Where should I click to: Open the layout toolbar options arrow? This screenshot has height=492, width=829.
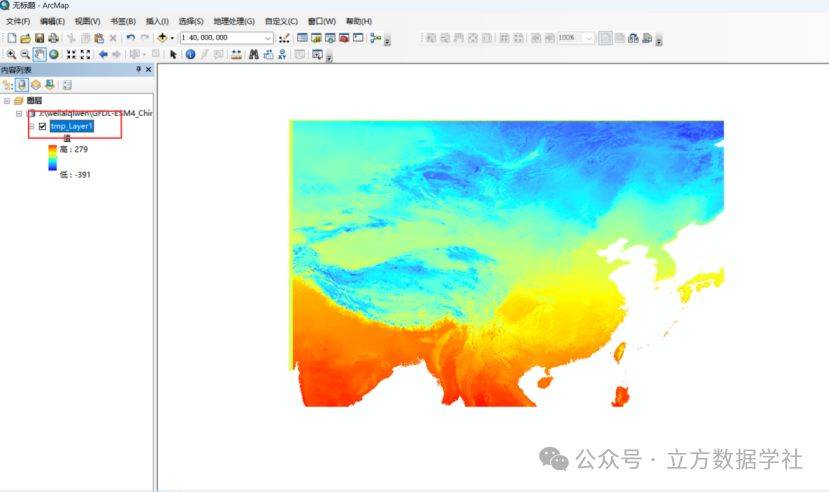659,41
